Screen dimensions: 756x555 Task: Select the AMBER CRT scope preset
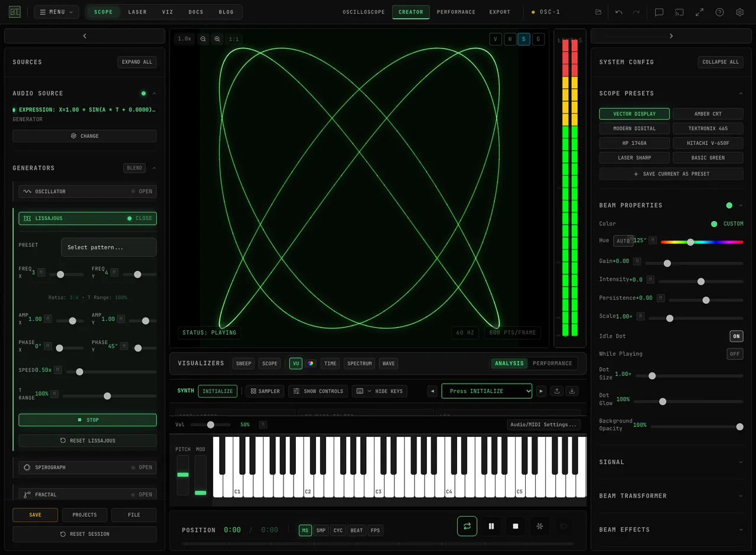point(708,114)
